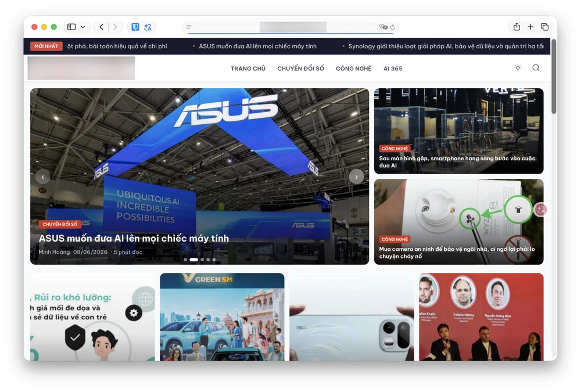Open the realme phone article thumbnail
581x392 pixels.
point(352,317)
